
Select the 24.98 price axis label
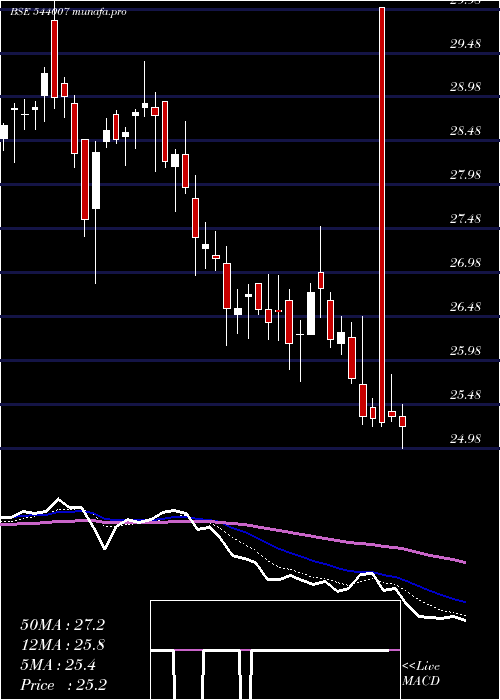click(x=465, y=438)
